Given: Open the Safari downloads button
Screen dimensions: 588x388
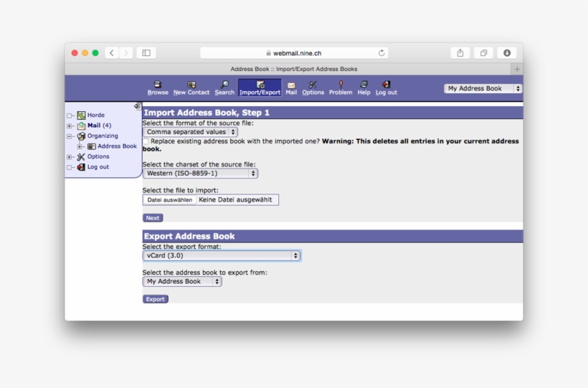Looking at the screenshot, I should pos(507,53).
